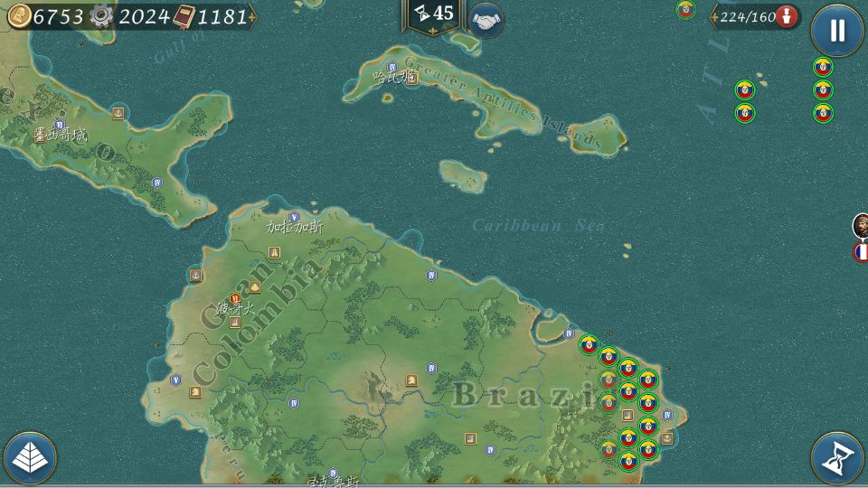
Task: Click the factory icon below Bogota label
Action: (235, 322)
